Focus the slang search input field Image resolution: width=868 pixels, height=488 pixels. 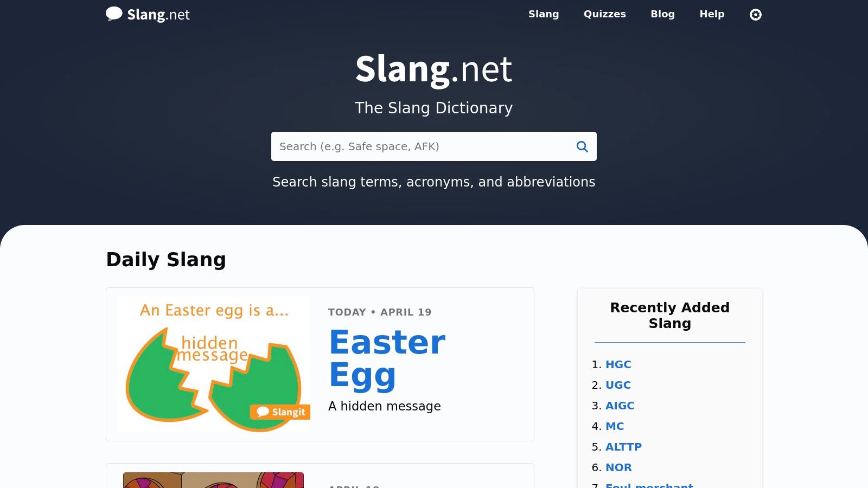(420, 146)
